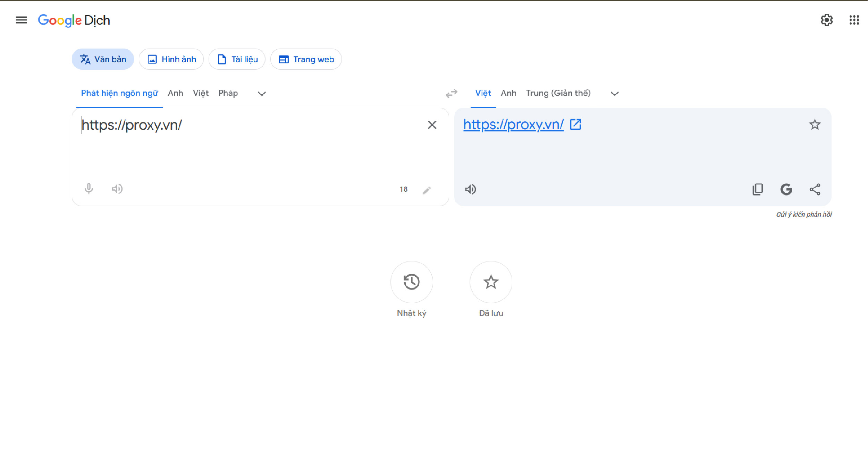Image resolution: width=868 pixels, height=474 pixels.
Task: Click Gửi ý kiến phản hồi link
Action: [x=804, y=214]
